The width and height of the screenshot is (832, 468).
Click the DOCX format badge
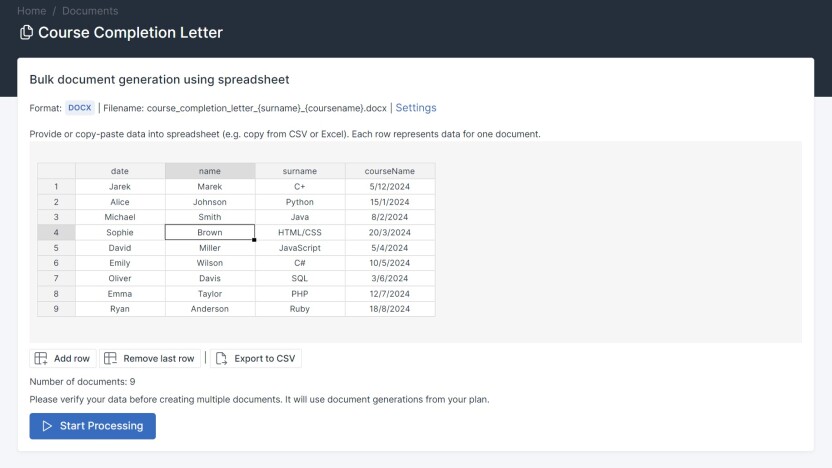pyautogui.click(x=80, y=108)
